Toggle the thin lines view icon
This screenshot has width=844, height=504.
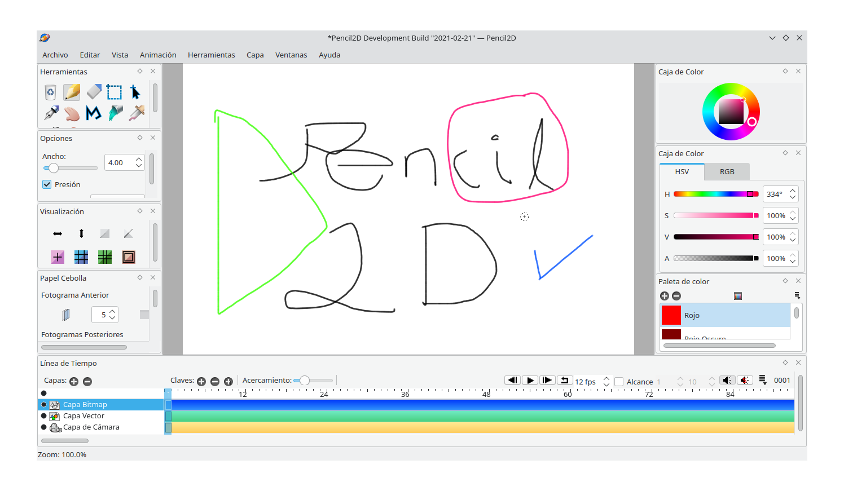pos(105,233)
